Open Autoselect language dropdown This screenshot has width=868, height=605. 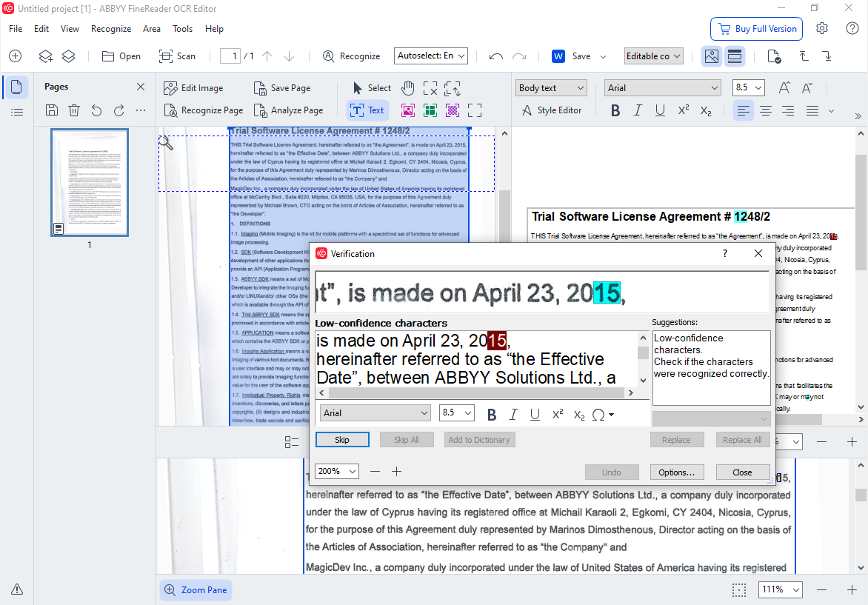pyautogui.click(x=431, y=56)
